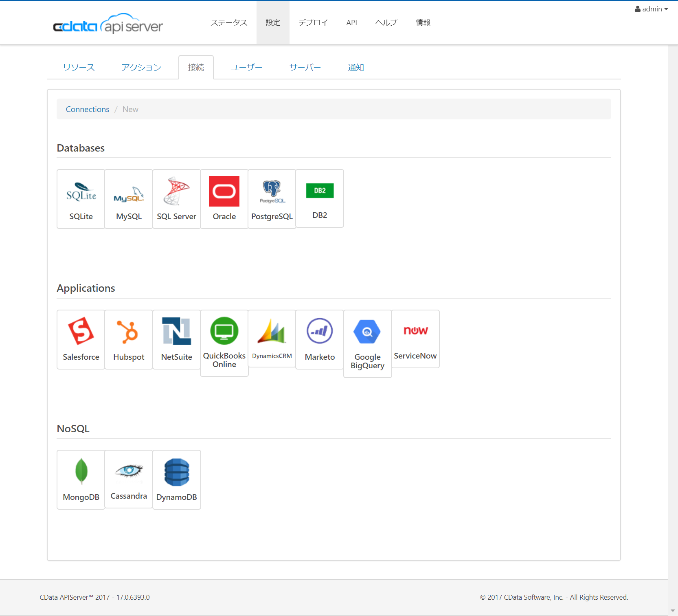
Task: Click scrollbar down arrow at bottom
Action: click(x=673, y=611)
